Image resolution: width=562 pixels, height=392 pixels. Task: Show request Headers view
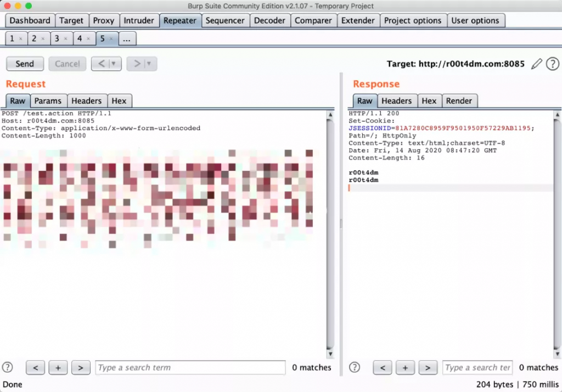coord(86,101)
